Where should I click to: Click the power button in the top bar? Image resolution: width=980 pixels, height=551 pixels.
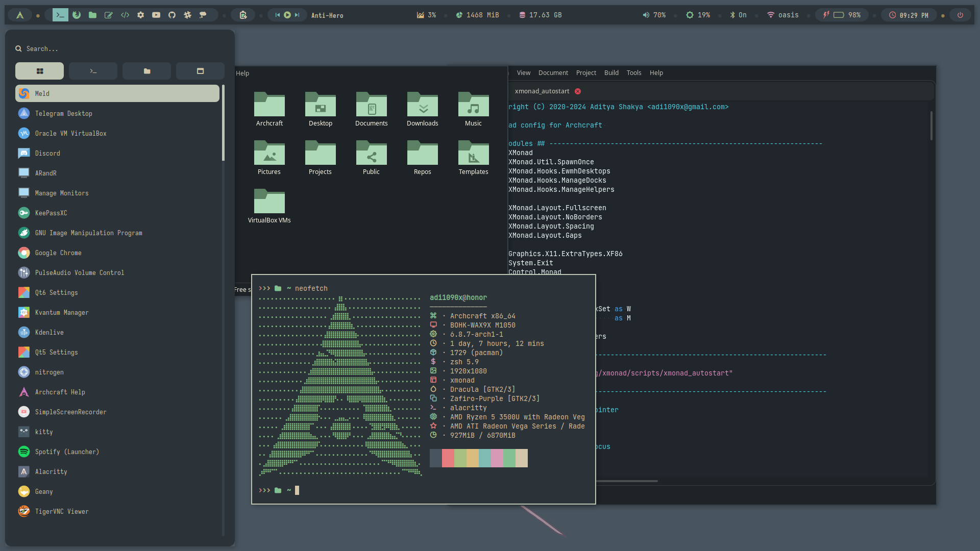click(x=960, y=15)
